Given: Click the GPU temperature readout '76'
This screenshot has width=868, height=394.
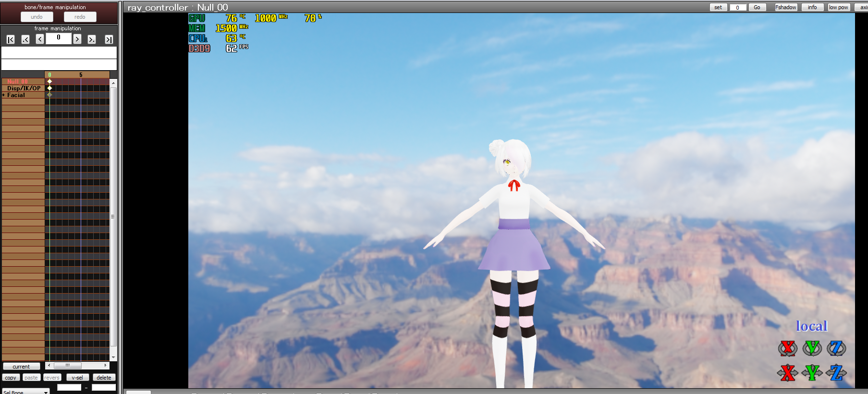Looking at the screenshot, I should [232, 18].
